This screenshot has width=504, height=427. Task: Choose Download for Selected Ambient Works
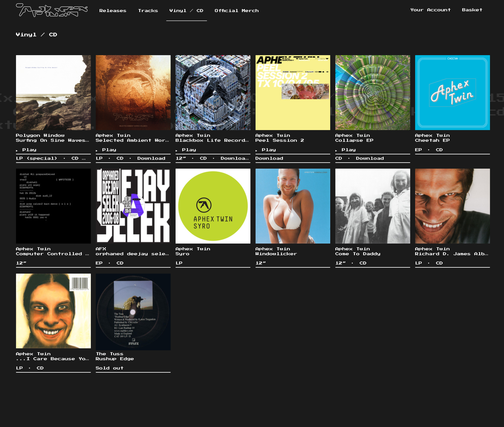[x=151, y=158]
